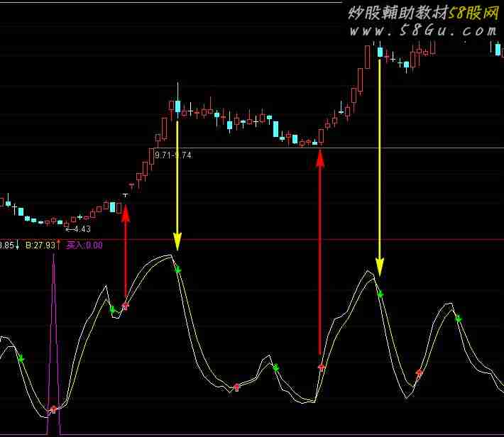Click the 9.71-9.74 price label
The width and height of the screenshot is (504, 437).
pos(173,155)
